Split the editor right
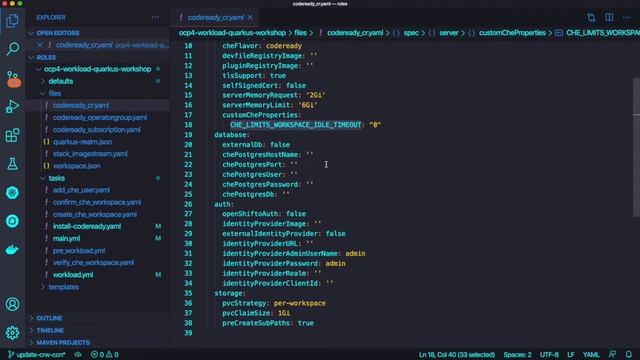The height and width of the screenshot is (360, 640). (609, 17)
